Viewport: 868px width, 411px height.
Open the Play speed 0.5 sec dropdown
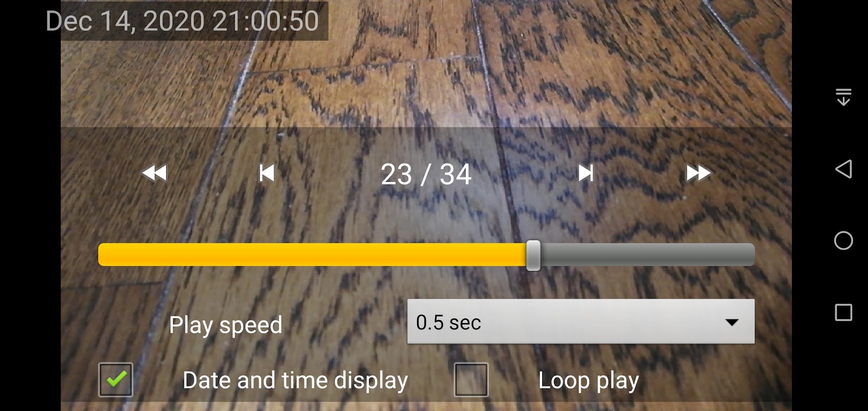tap(581, 322)
